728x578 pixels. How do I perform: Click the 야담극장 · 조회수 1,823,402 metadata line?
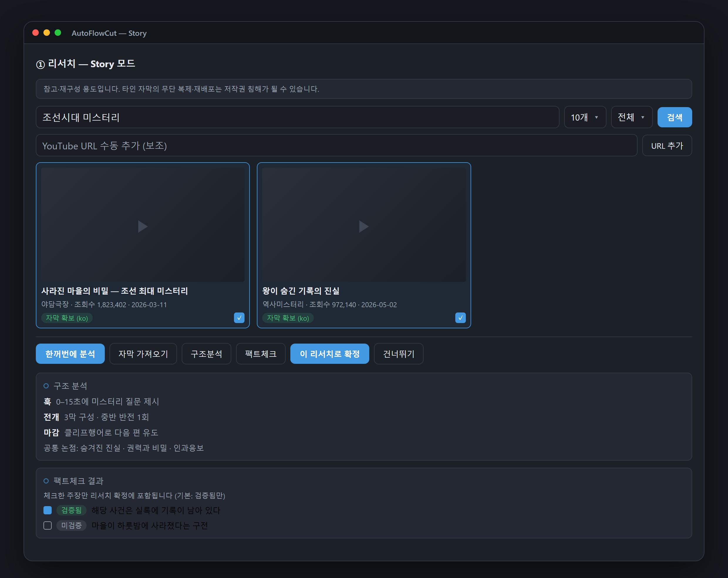(x=104, y=304)
